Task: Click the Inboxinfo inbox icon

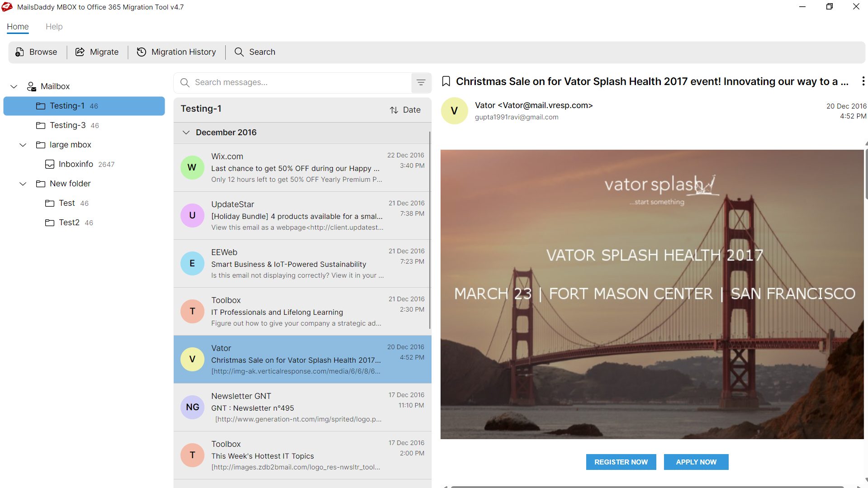Action: [50, 164]
